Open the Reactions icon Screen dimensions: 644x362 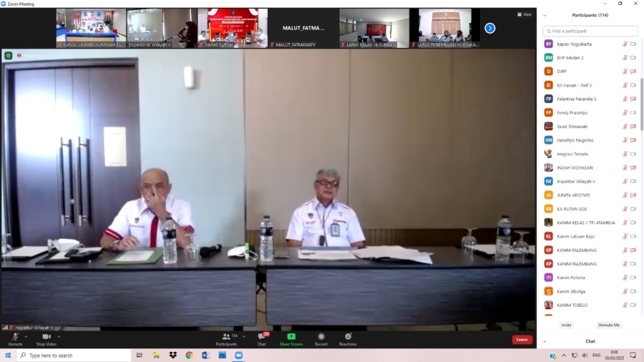coord(348,337)
